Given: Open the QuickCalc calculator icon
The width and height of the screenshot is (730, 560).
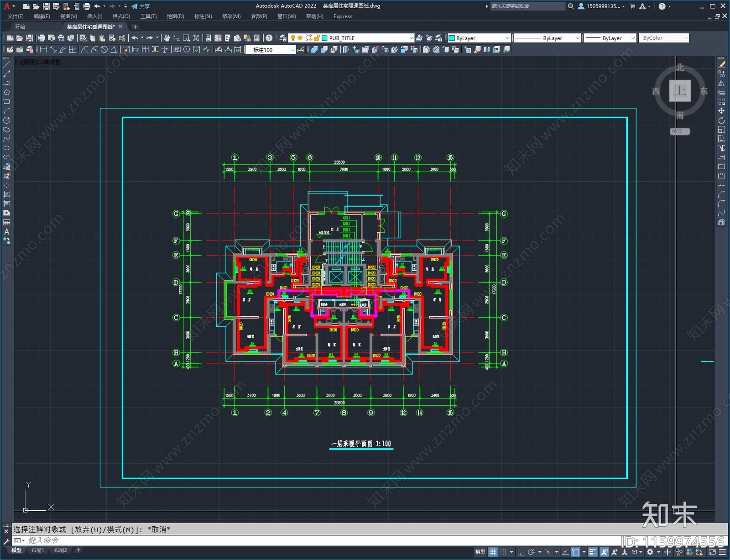Looking at the screenshot, I should click(x=256, y=38).
